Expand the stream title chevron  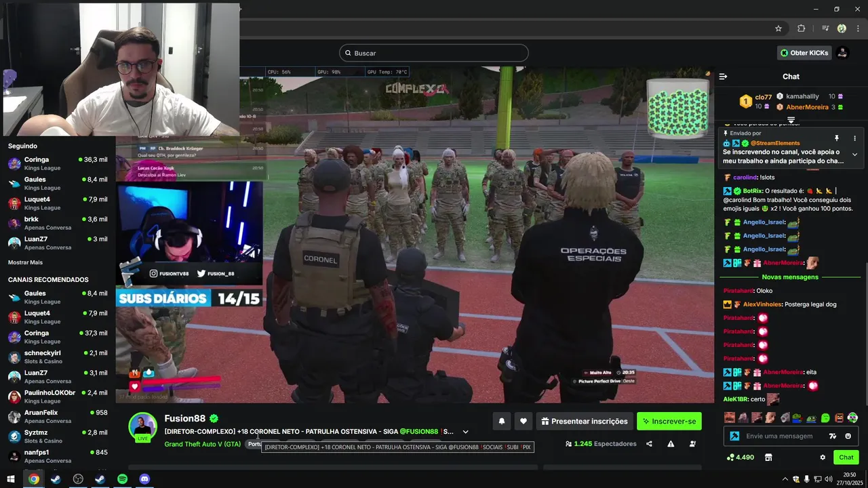pos(465,432)
